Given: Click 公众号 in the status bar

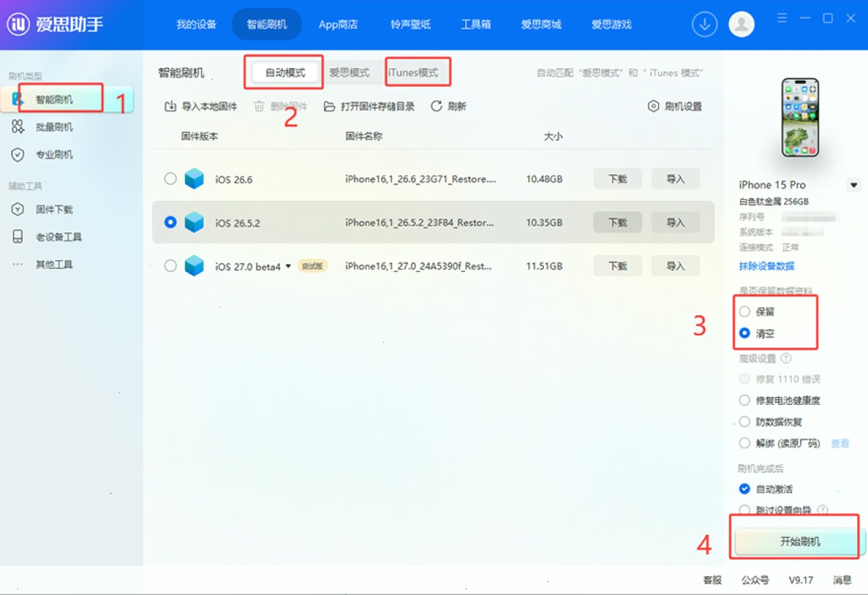Looking at the screenshot, I should click(x=755, y=580).
